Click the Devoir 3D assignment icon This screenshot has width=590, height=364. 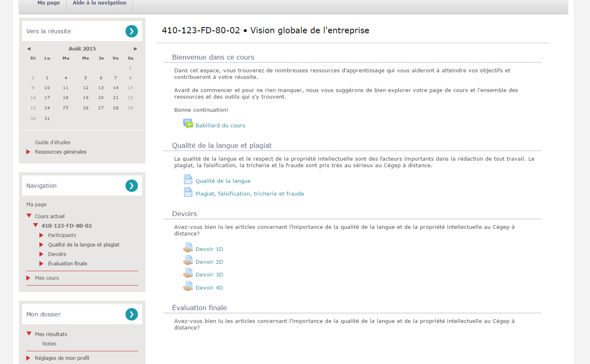188,273
